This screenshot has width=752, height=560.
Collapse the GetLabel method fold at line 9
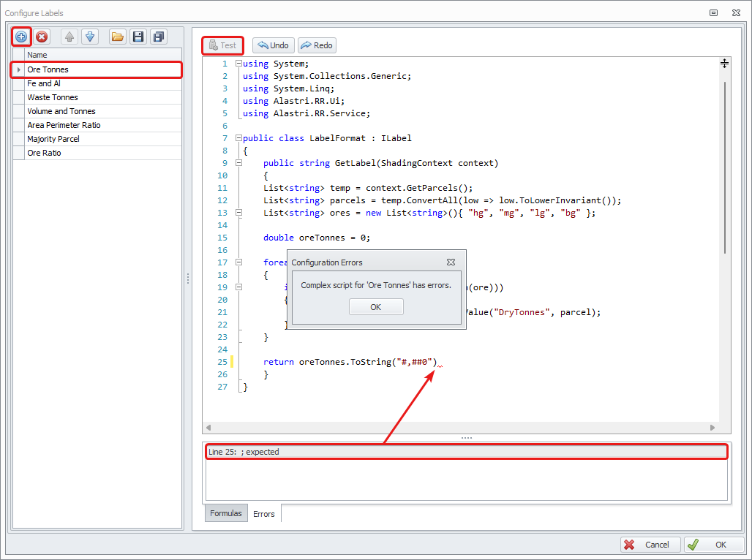(x=238, y=164)
